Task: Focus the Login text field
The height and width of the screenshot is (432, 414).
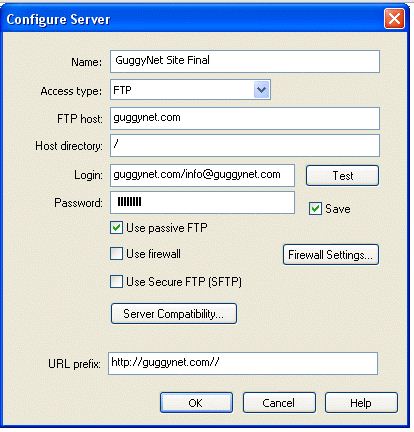Action: [202, 175]
